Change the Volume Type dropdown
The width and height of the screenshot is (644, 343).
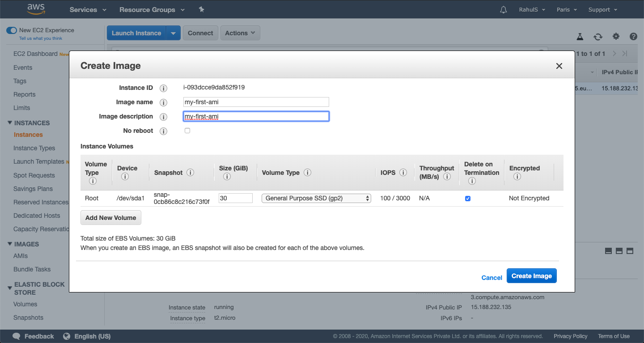click(x=316, y=198)
